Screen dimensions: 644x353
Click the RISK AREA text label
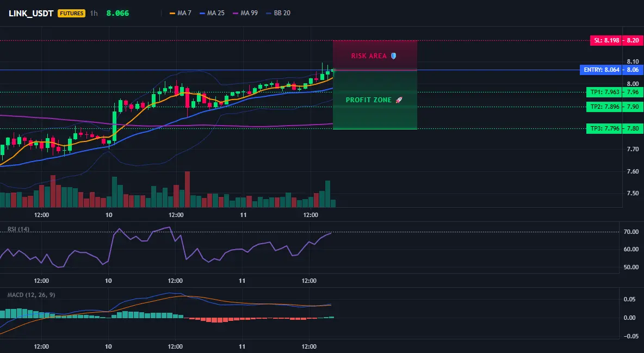(x=369, y=56)
